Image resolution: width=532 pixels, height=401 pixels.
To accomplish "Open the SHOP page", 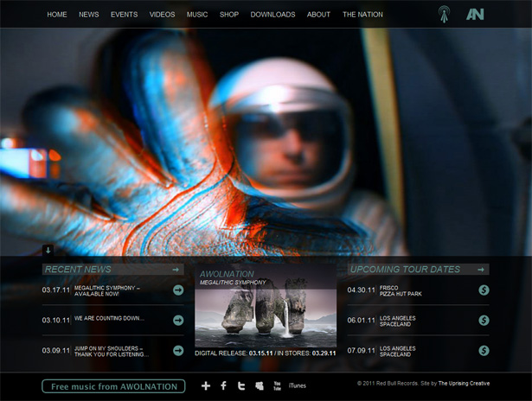I will 229,15.
